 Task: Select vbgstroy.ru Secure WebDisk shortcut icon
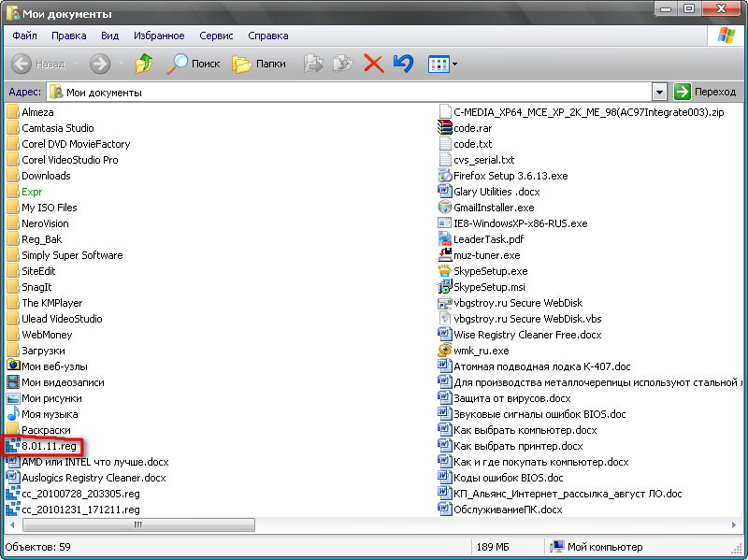point(445,302)
